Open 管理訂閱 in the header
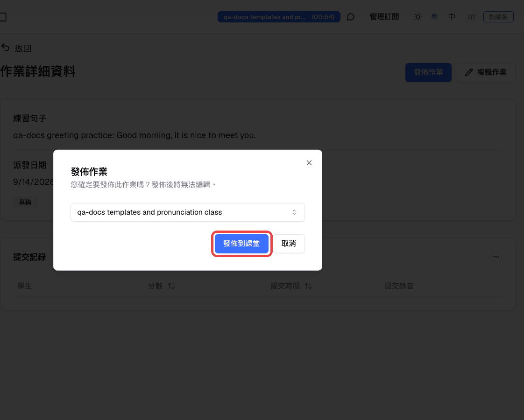The width and height of the screenshot is (524, 420). coord(384,17)
